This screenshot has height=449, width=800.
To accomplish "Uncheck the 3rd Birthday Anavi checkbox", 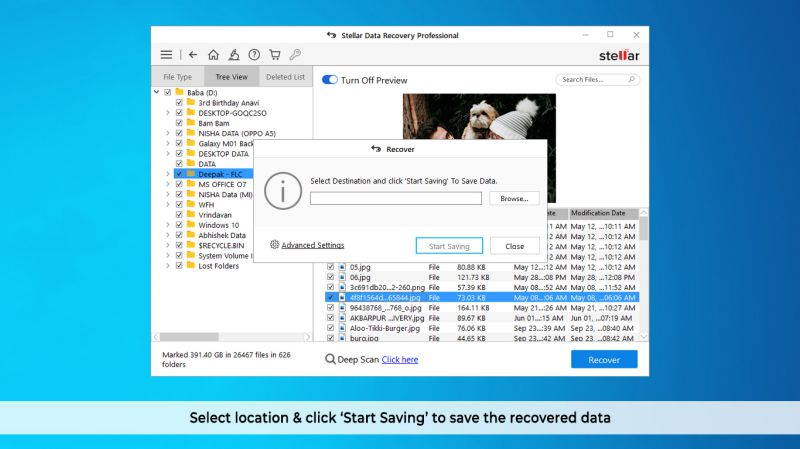I will tap(179, 103).
